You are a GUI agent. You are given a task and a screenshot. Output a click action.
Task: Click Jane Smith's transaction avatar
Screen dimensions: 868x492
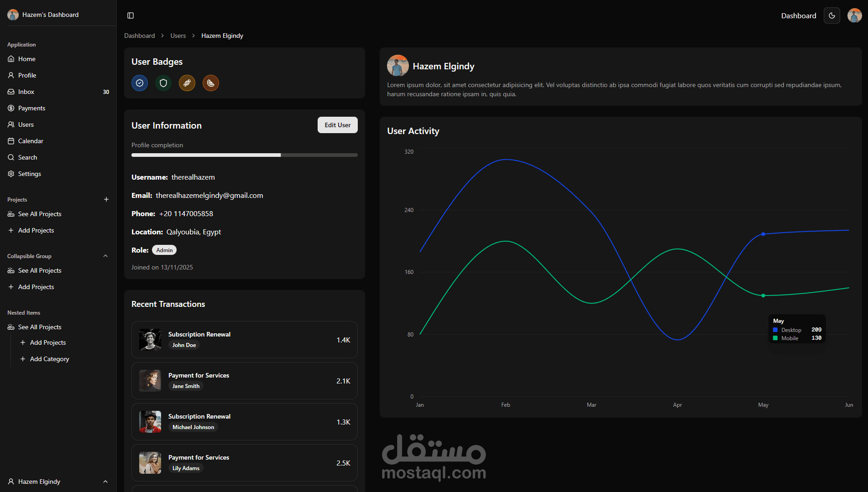(150, 381)
